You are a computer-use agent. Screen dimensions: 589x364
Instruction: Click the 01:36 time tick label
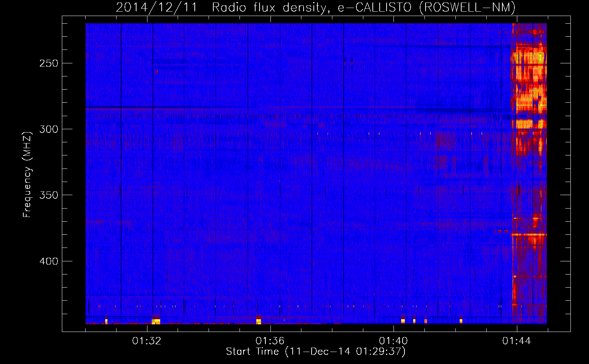click(270, 341)
